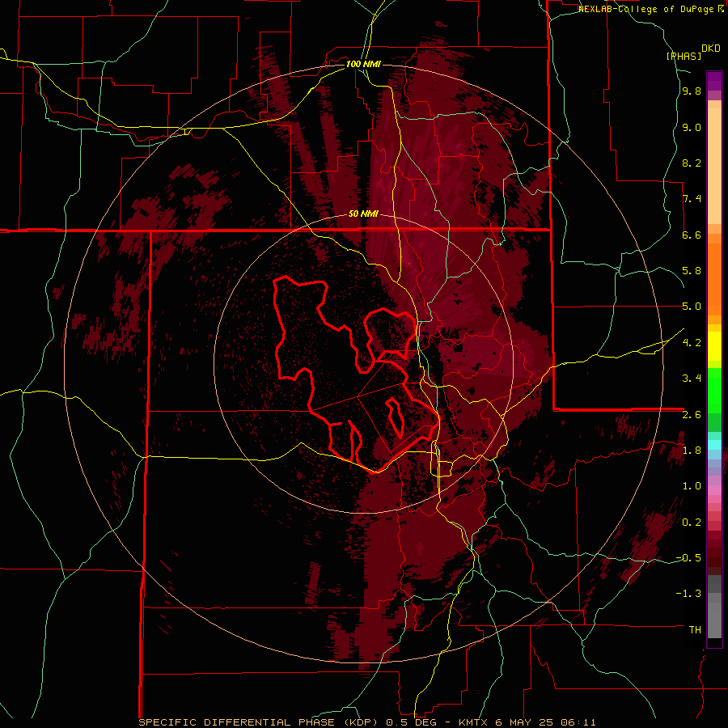Click the -0.5 scale value
728x728 pixels.
click(688, 558)
